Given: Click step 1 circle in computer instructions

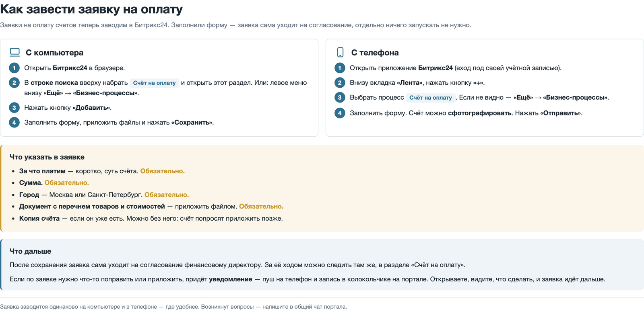Looking at the screenshot, I should click(14, 68).
